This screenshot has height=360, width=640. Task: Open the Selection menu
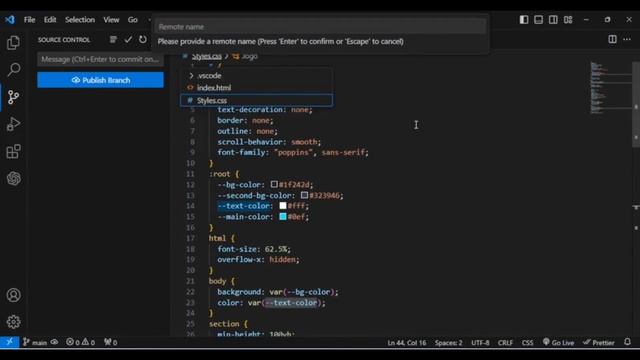click(x=80, y=20)
